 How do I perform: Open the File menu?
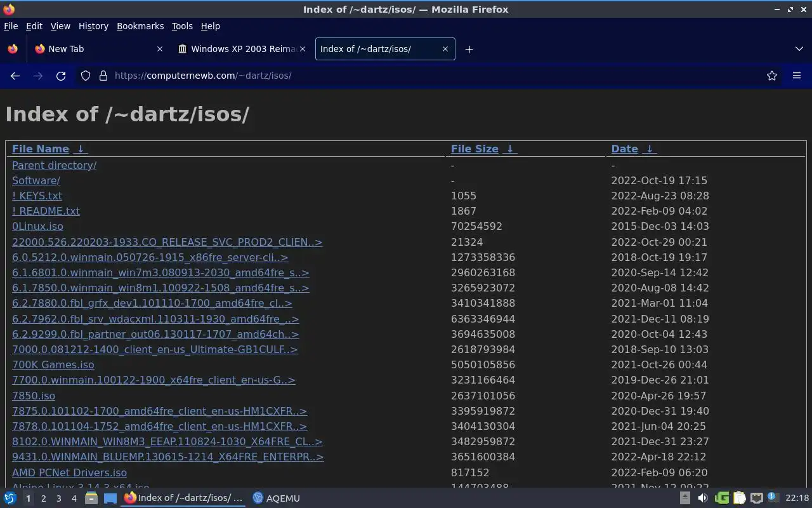pyautogui.click(x=11, y=26)
